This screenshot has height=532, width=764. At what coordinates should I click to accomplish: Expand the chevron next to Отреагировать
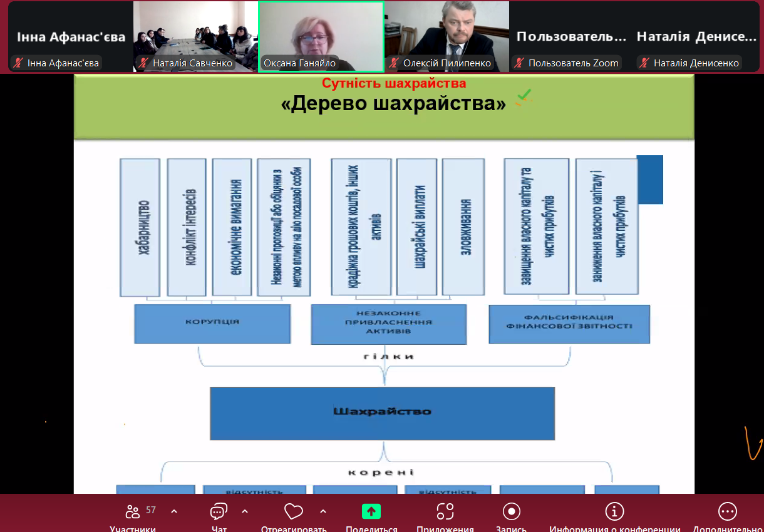coord(323,511)
